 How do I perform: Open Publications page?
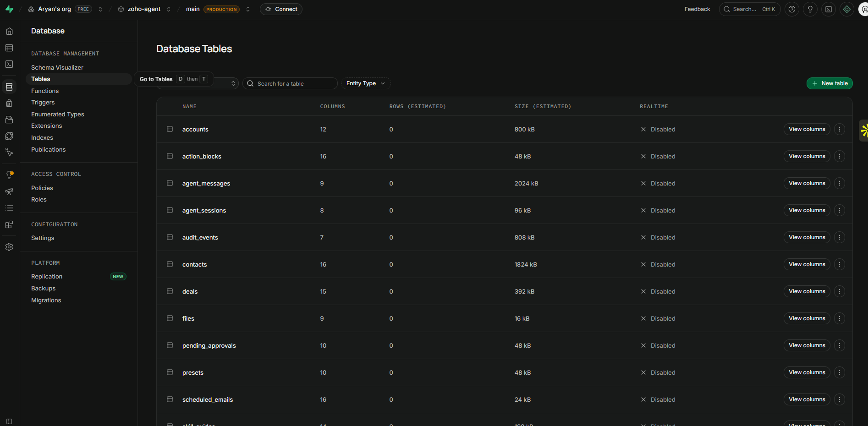[x=49, y=150]
